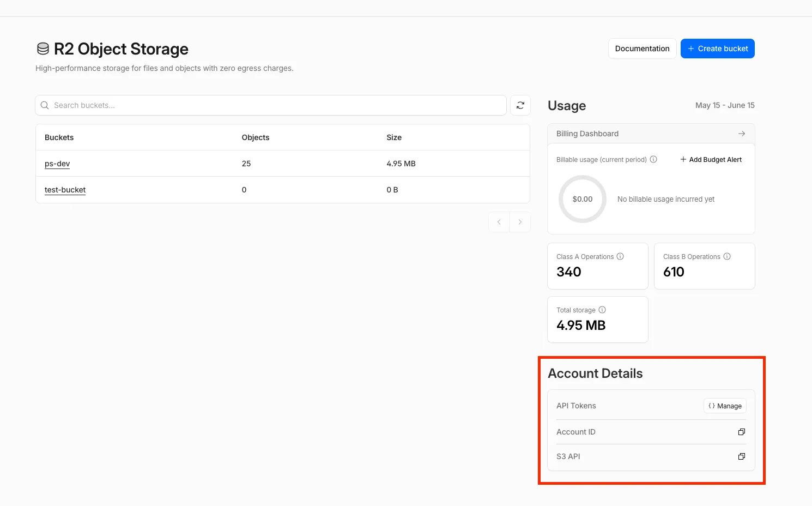Screen dimensions: 812x506
Task: Click the Size column header
Action: [394, 137]
